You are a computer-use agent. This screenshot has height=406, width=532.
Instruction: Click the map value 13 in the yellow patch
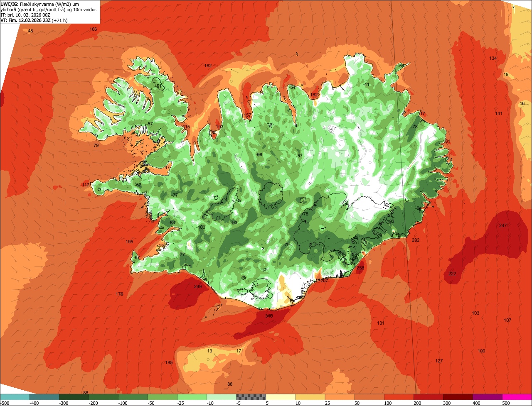(x=209, y=351)
